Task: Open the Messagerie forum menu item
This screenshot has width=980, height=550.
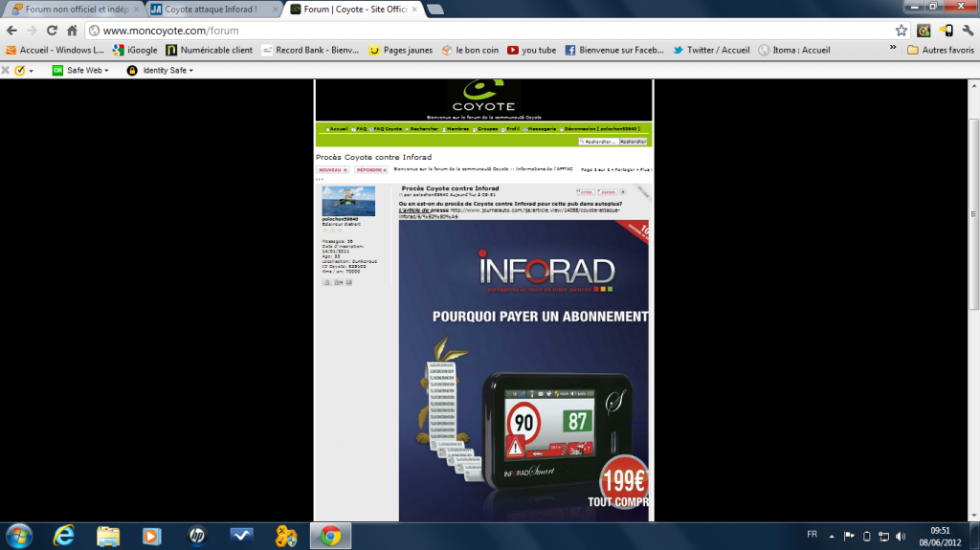Action: click(x=540, y=129)
